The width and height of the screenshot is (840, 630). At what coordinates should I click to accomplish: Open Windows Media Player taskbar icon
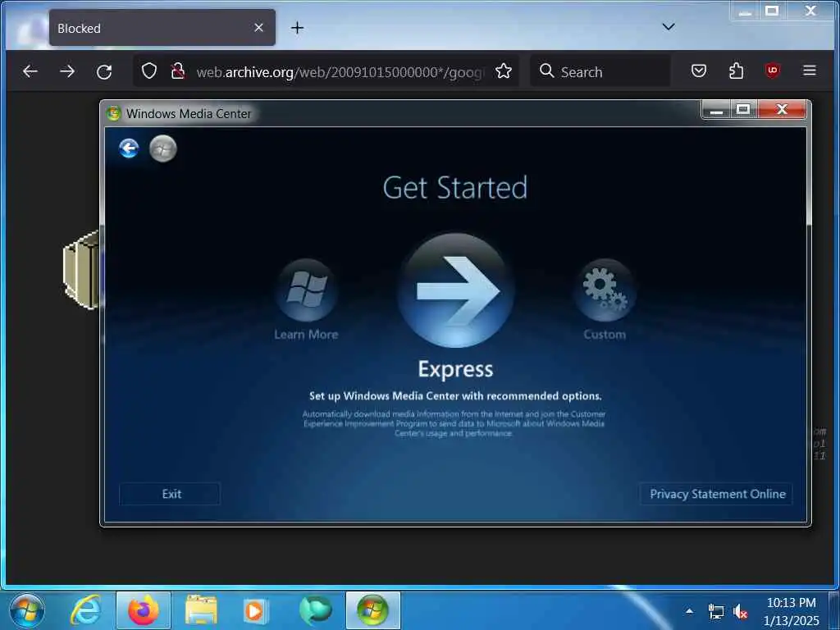(x=256, y=610)
